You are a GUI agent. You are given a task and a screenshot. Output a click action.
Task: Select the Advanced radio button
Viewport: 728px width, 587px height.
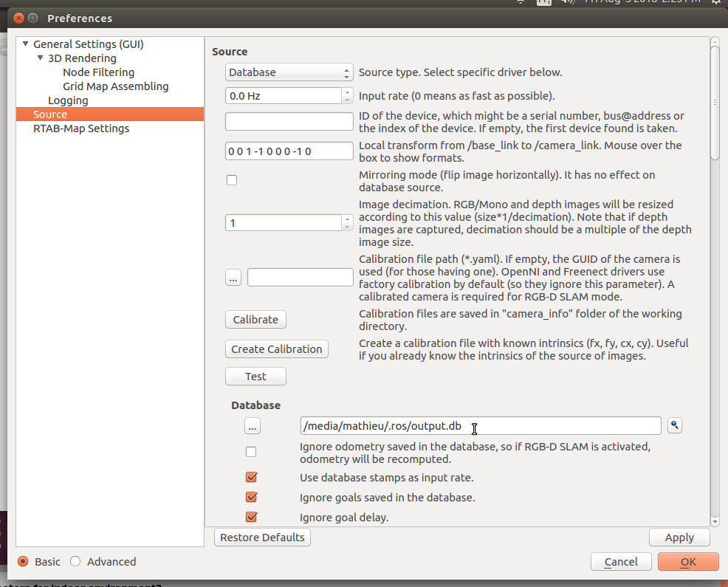click(75, 561)
